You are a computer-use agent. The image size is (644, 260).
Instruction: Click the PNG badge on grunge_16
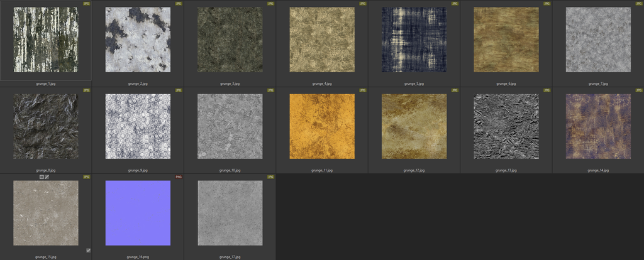click(x=179, y=177)
